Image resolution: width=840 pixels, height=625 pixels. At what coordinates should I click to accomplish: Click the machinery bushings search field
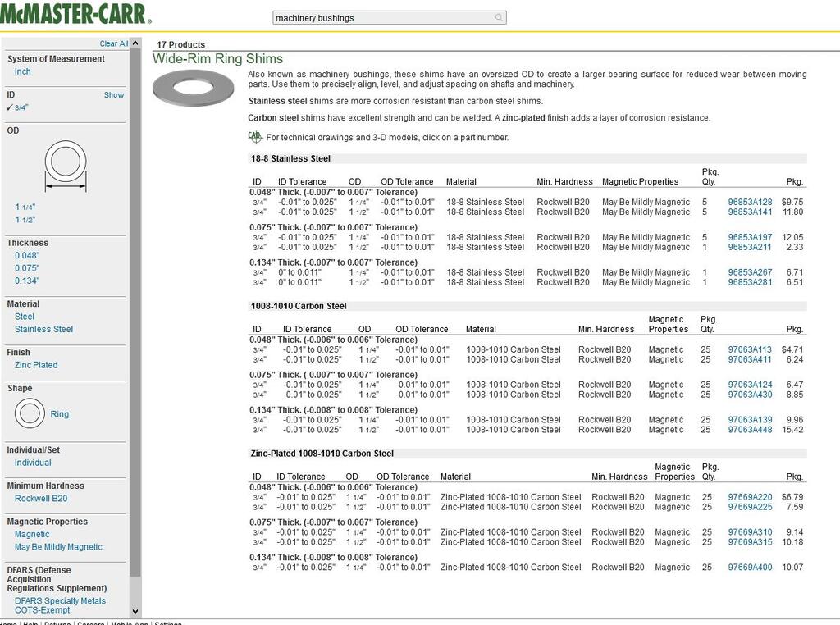[390, 18]
